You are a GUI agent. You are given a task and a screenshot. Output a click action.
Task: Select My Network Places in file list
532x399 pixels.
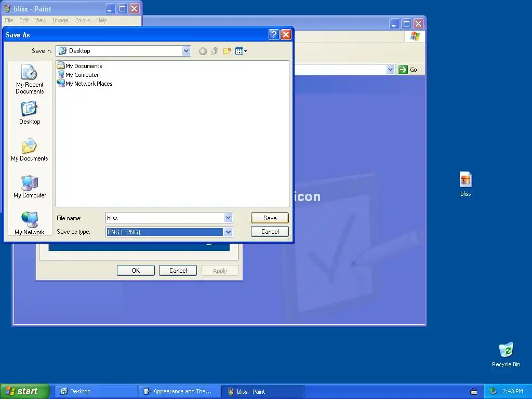click(85, 84)
